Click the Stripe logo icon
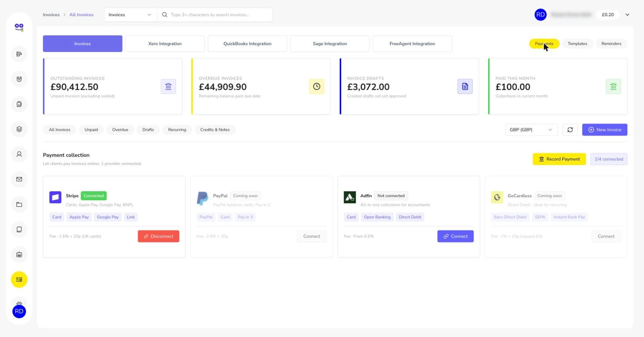Image resolution: width=644 pixels, height=337 pixels. (x=55, y=197)
